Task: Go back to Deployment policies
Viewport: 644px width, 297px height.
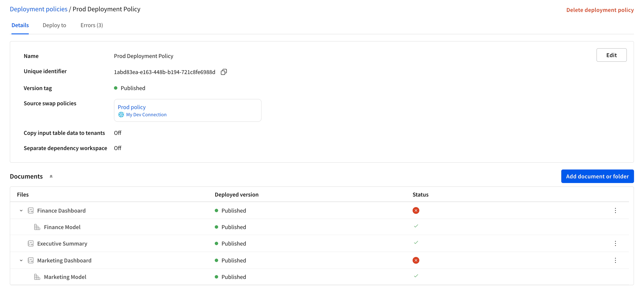Action: [39, 9]
